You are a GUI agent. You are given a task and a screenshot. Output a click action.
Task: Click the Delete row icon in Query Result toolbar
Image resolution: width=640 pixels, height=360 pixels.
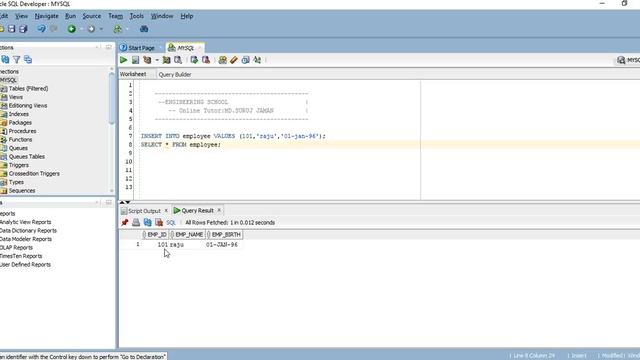(x=159, y=222)
